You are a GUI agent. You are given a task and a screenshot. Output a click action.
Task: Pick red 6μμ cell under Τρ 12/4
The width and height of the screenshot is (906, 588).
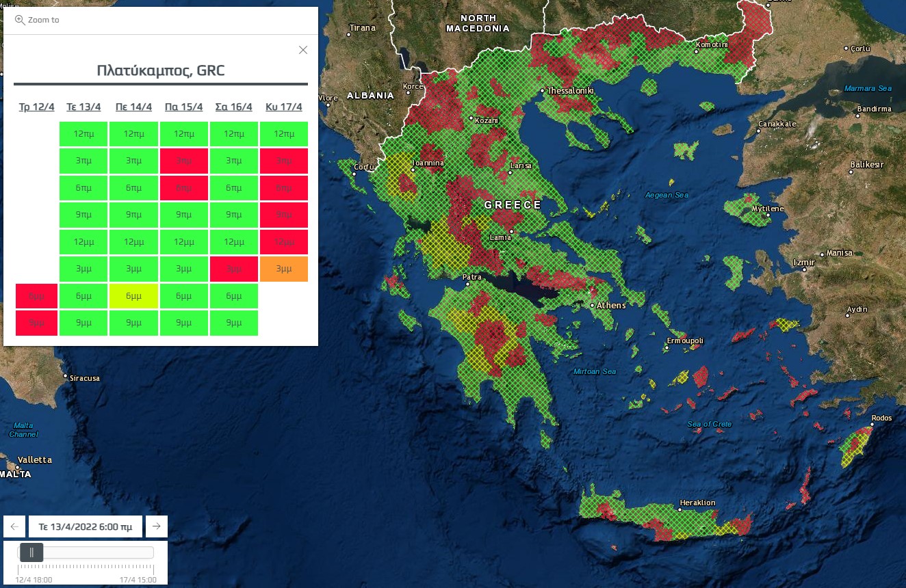pos(36,296)
